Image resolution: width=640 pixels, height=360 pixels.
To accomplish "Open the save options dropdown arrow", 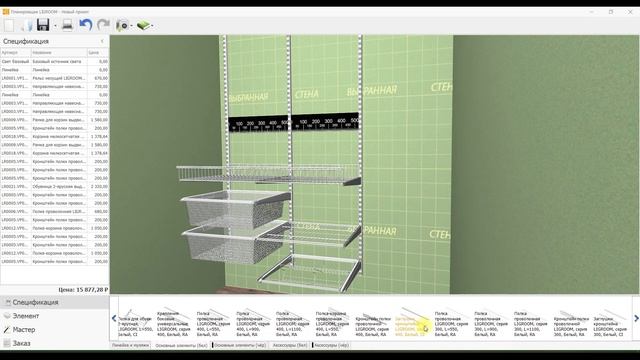I will (55, 26).
